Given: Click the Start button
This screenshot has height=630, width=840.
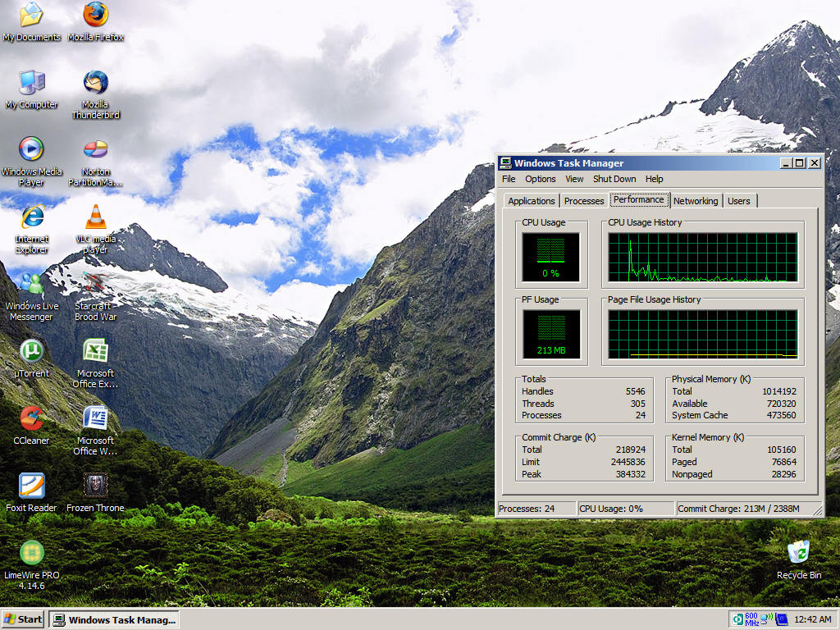Looking at the screenshot, I should point(23,619).
